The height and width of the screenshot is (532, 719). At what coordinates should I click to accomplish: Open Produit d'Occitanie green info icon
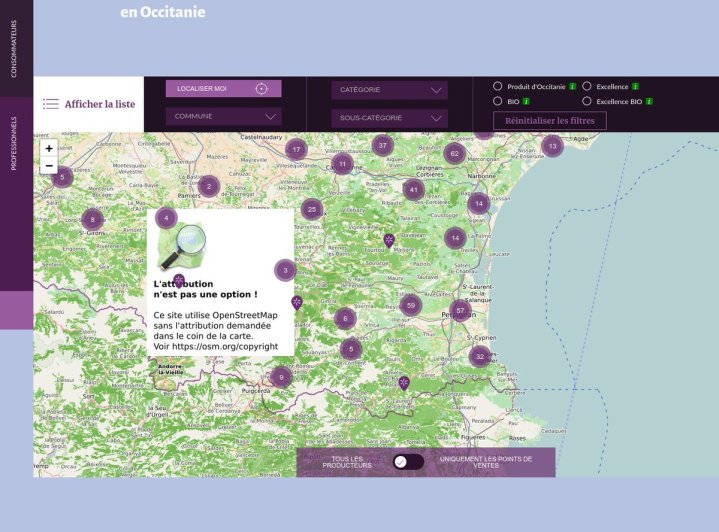click(x=572, y=87)
